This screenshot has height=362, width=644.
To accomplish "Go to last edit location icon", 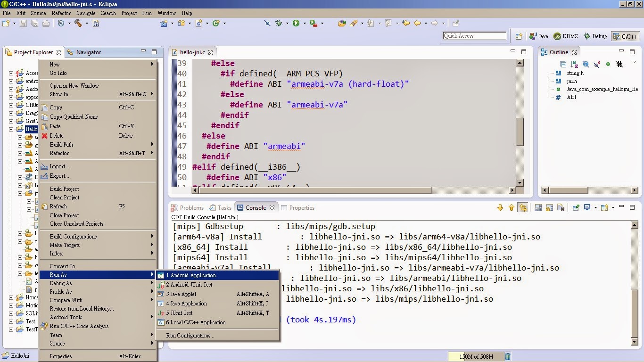I will point(405,23).
